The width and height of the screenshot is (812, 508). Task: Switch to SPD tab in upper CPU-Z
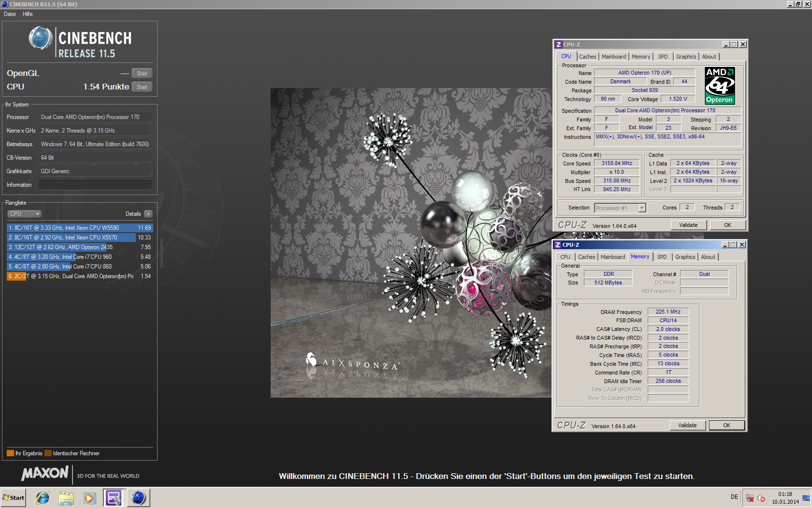pos(663,57)
